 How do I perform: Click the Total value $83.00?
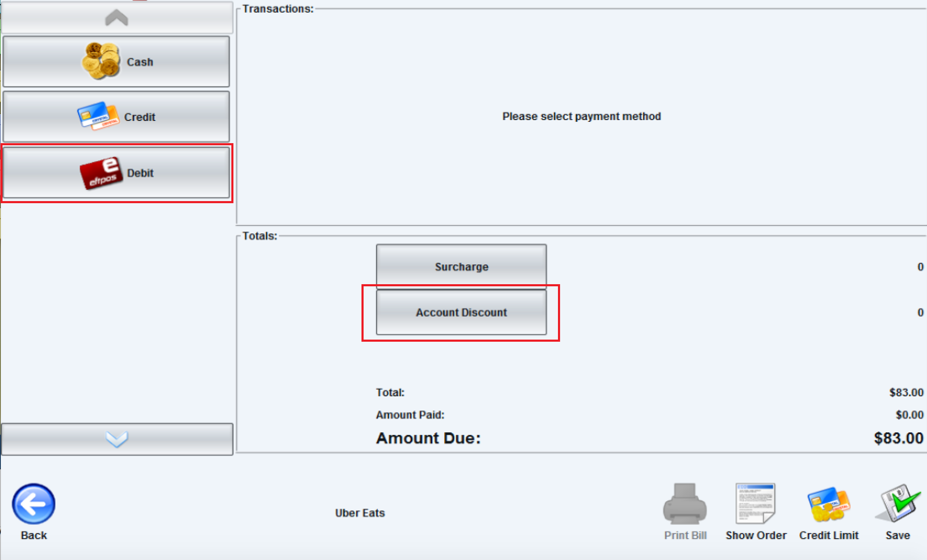pyautogui.click(x=906, y=393)
